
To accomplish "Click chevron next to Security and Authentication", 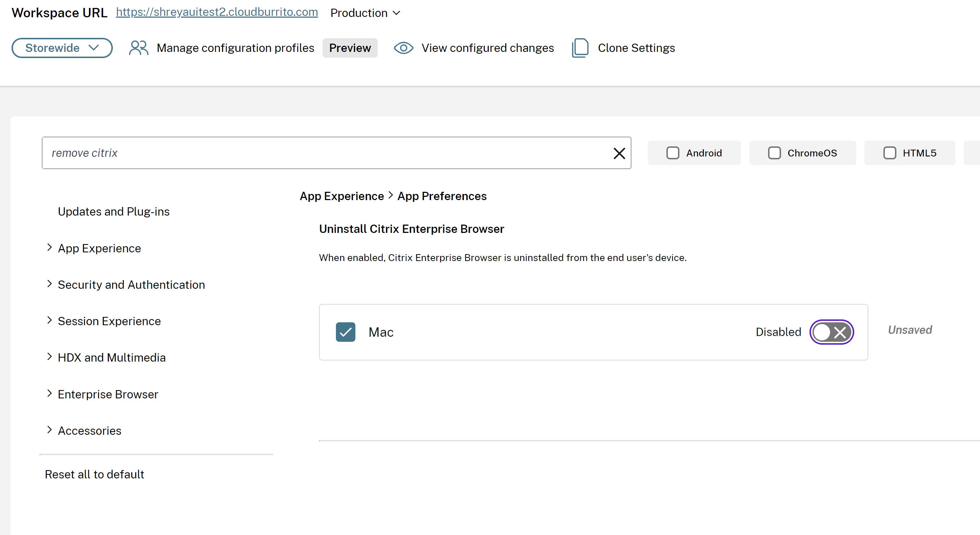I will [49, 284].
